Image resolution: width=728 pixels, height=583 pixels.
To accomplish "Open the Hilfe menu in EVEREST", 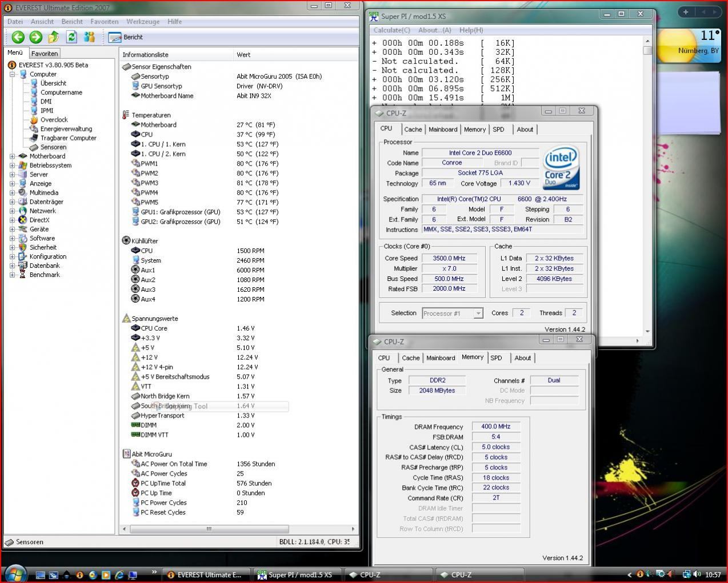I will pos(175,22).
